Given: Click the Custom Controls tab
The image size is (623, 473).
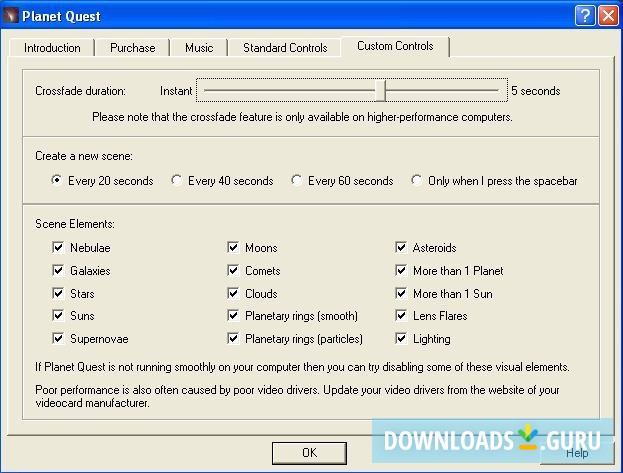Looking at the screenshot, I should (x=395, y=46).
